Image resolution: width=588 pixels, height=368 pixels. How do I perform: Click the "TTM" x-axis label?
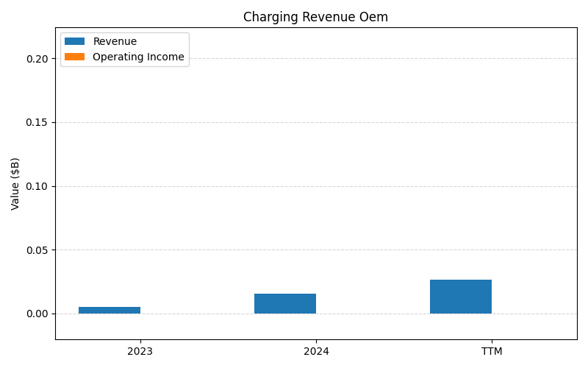492,352
